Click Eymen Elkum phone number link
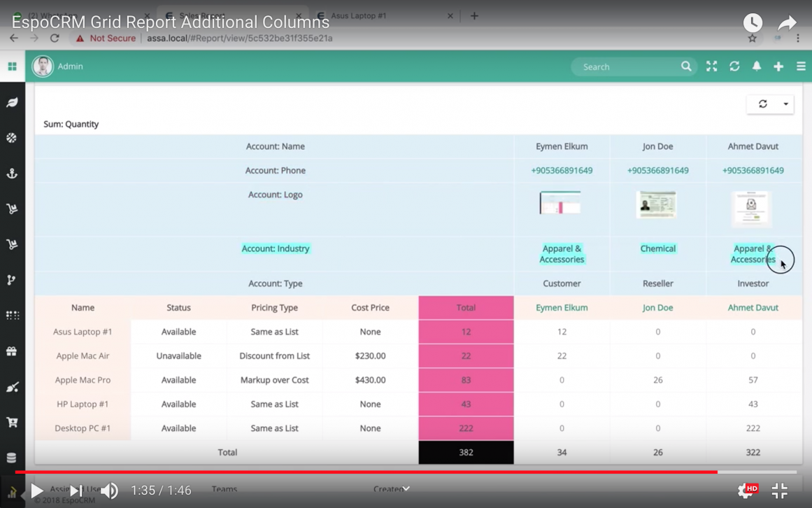Viewport: 812px width, 508px height. [562, 170]
